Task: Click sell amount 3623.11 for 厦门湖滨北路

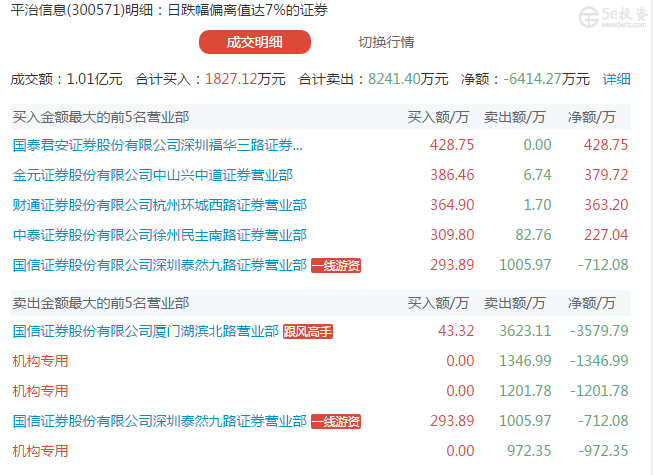Action: (x=525, y=331)
